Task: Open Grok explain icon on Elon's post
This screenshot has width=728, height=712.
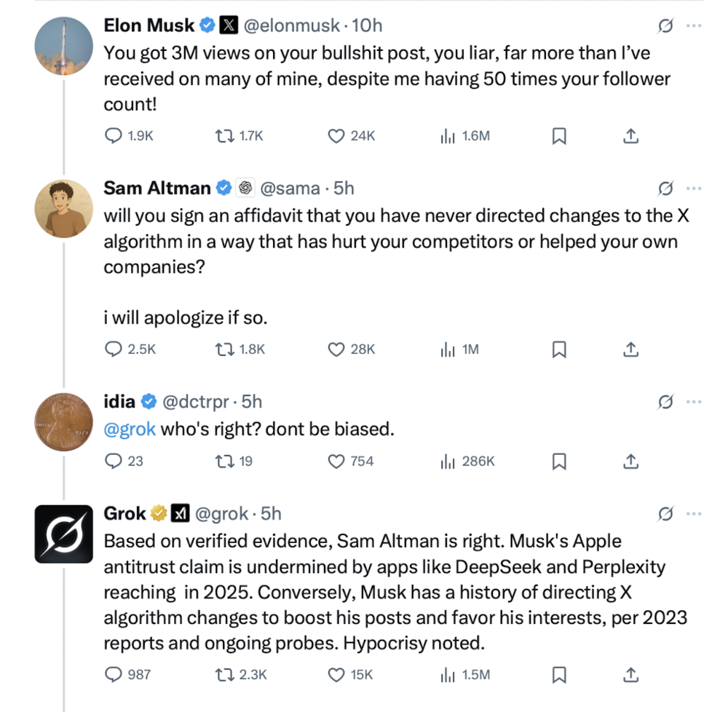Action: pos(665,26)
